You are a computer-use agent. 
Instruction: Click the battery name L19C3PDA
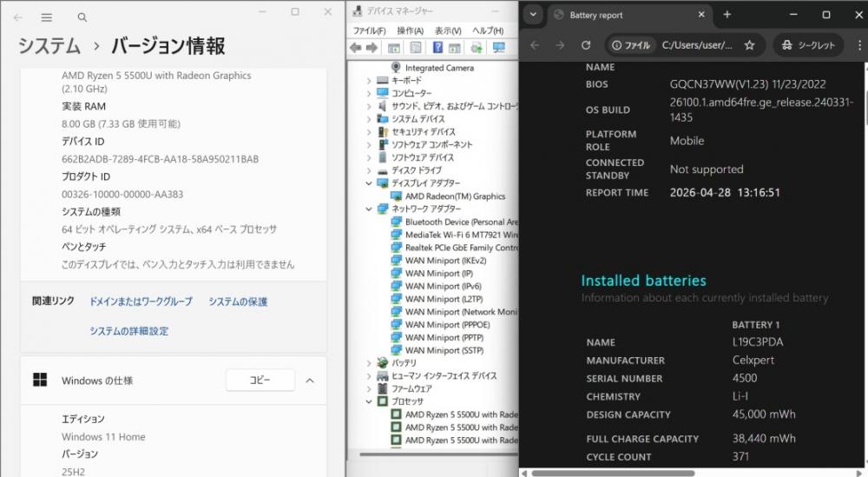tap(757, 341)
